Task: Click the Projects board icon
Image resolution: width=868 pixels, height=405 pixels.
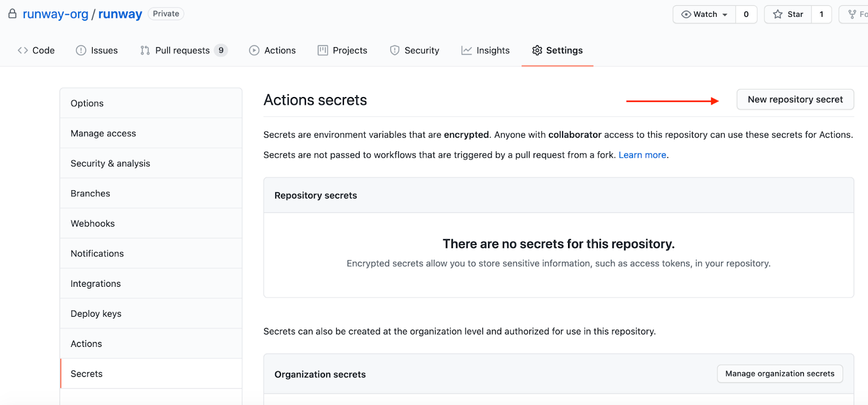Action: pyautogui.click(x=323, y=50)
